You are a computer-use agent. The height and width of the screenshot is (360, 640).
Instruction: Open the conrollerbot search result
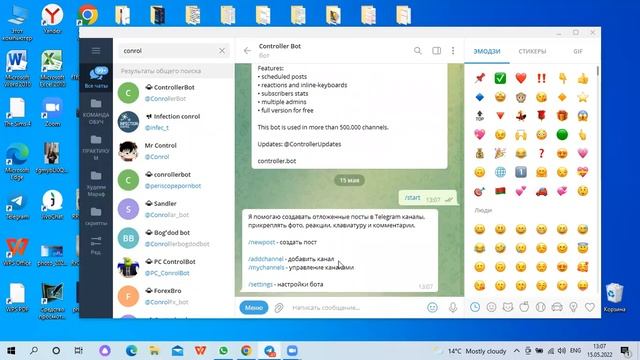pos(174,180)
